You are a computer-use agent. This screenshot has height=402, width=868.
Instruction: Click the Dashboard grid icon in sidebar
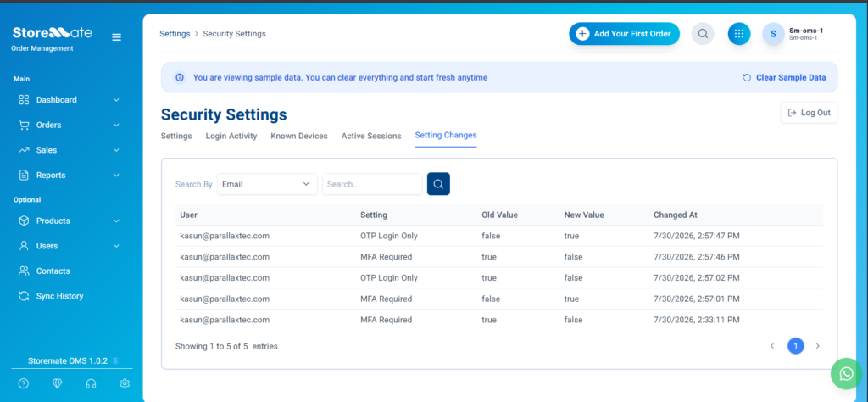(24, 100)
